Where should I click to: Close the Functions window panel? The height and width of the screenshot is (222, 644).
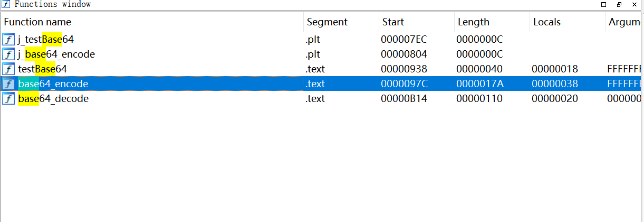point(635,4)
